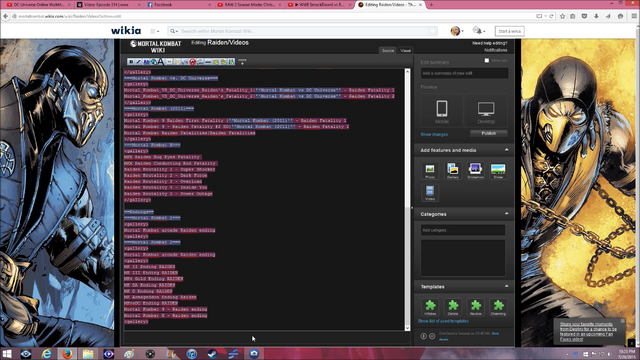Viewport: 640px width, 360px height.
Task: Click the browser downloads arrow icon
Action: click(x=596, y=16)
